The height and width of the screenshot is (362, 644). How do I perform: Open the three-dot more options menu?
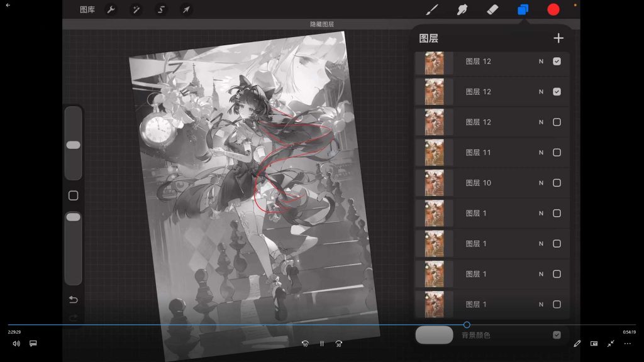(628, 344)
